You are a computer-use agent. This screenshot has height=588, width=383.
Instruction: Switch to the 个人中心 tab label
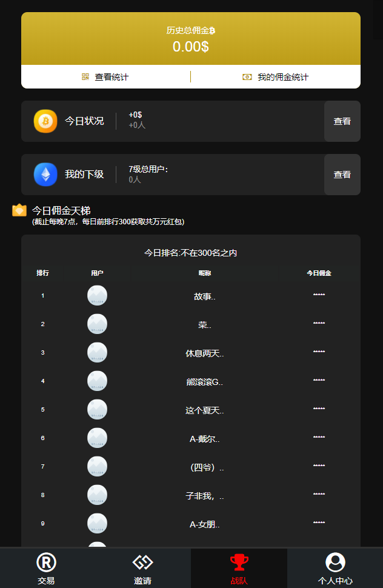[335, 581]
